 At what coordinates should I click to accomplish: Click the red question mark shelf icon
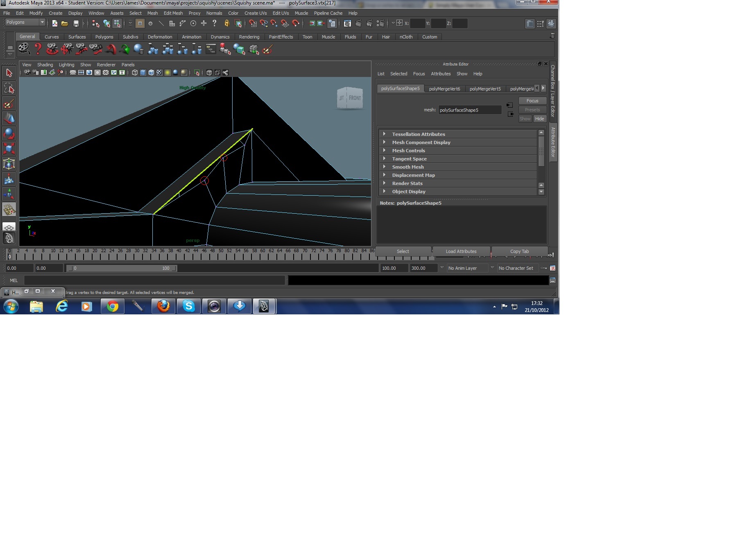click(38, 49)
